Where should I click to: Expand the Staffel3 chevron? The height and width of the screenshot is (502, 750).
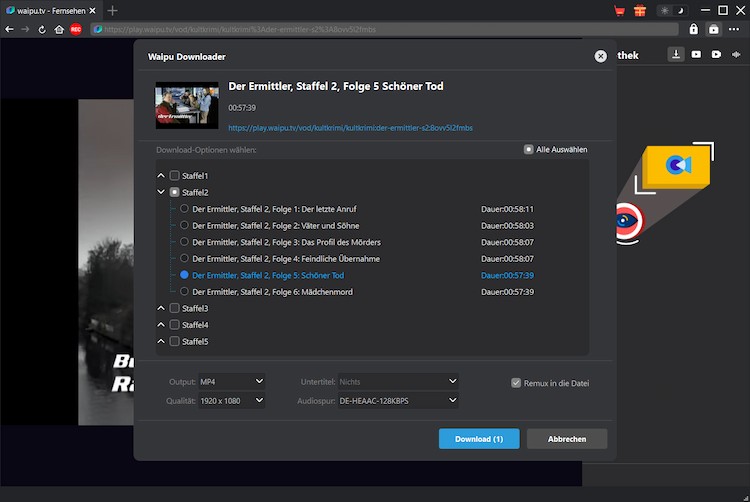click(x=161, y=308)
